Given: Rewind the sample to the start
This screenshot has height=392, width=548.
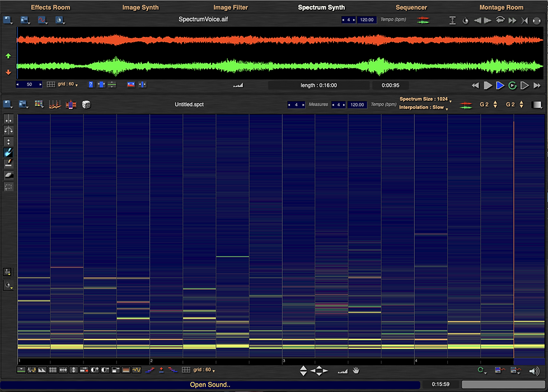Looking at the screenshot, I should click(x=475, y=85).
